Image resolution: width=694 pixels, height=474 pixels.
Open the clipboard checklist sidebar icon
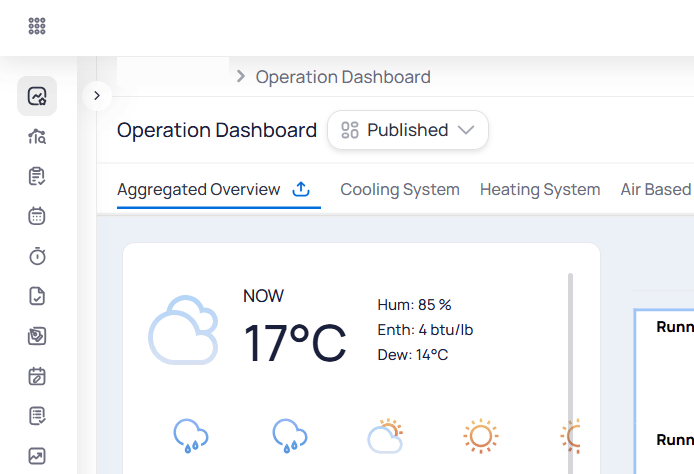[x=37, y=176]
